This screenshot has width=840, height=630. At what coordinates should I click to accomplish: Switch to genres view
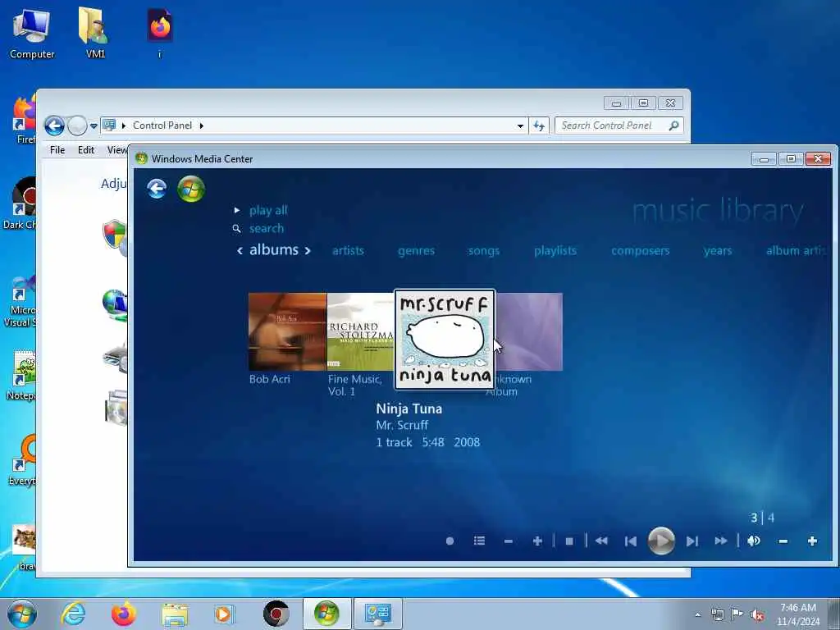[416, 251]
